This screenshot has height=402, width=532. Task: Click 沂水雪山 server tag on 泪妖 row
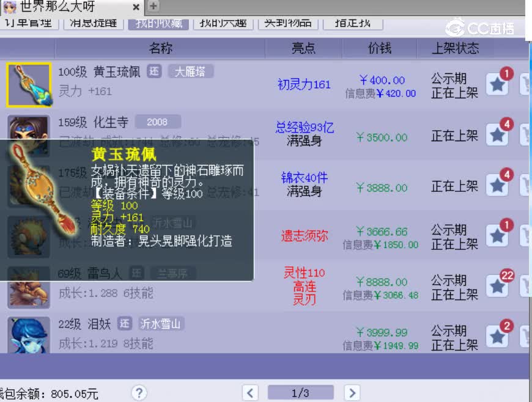coord(160,324)
